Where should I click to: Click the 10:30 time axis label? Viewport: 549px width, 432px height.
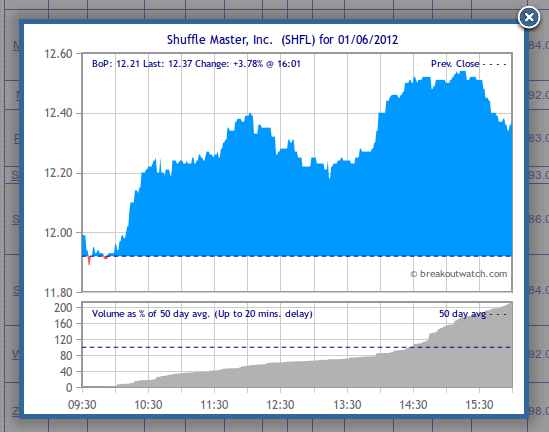tap(148, 405)
